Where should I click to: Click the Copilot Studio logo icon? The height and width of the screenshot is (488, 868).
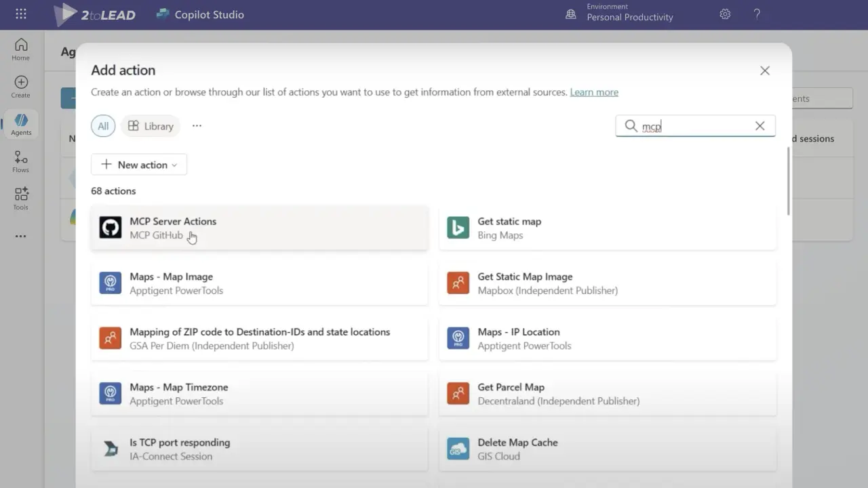(x=163, y=14)
